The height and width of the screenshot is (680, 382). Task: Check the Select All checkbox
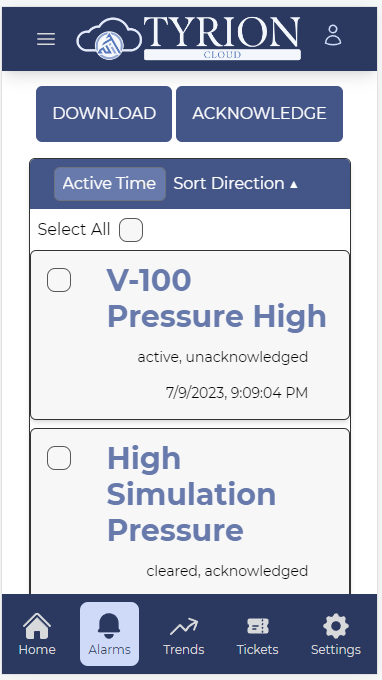pyautogui.click(x=131, y=230)
